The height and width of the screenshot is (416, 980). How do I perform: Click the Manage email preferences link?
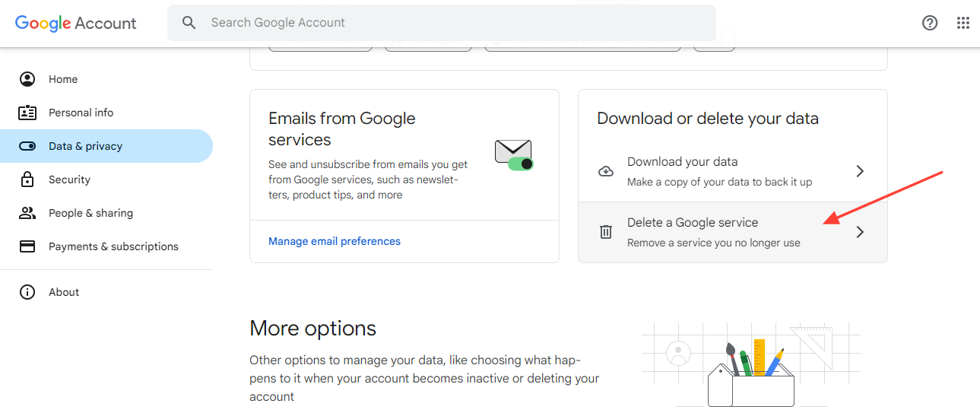[x=335, y=241]
